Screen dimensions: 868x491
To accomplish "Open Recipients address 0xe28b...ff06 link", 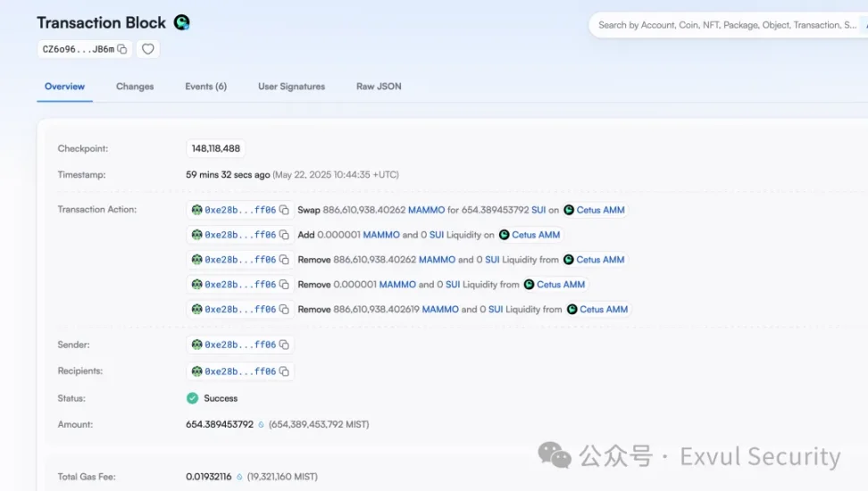I will click(240, 371).
